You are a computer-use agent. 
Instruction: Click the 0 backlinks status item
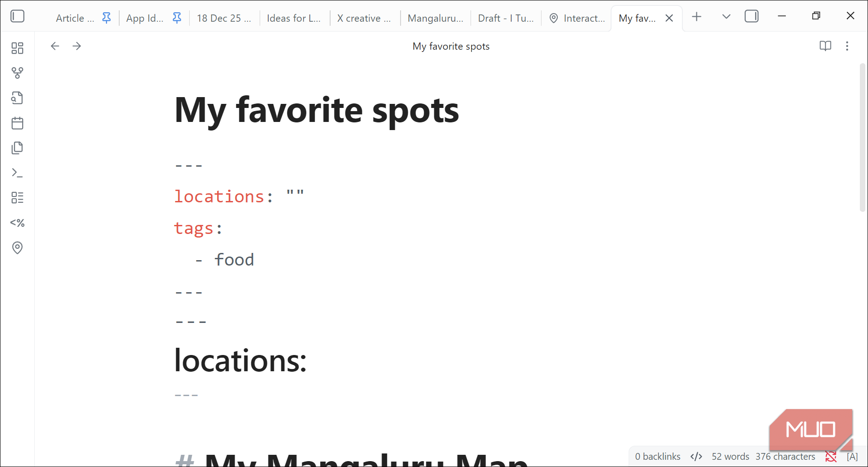click(x=658, y=457)
